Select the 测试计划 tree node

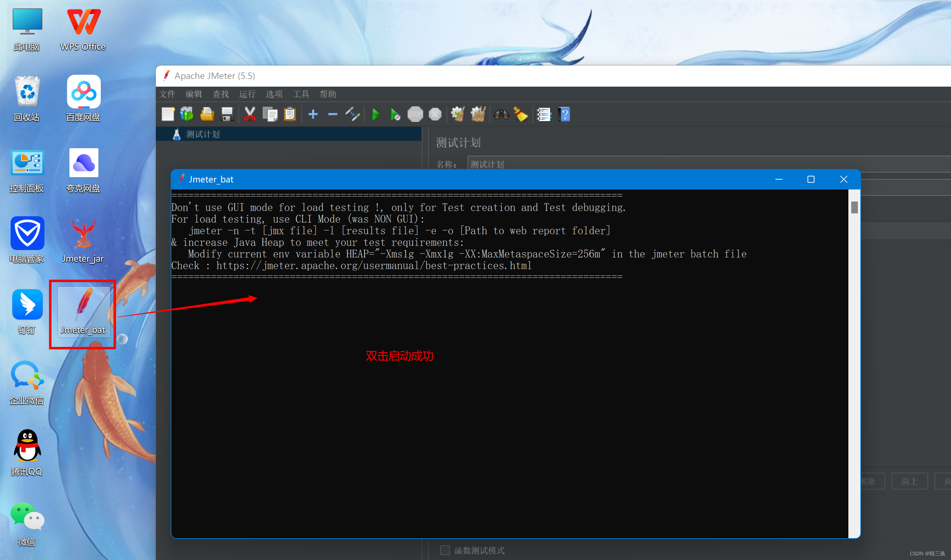203,134
